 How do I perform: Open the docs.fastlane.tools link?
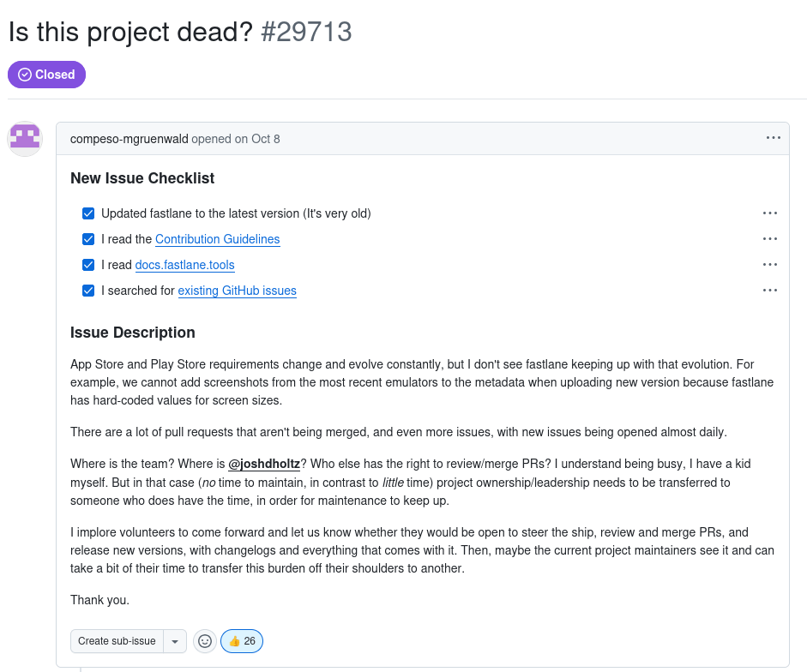click(184, 265)
